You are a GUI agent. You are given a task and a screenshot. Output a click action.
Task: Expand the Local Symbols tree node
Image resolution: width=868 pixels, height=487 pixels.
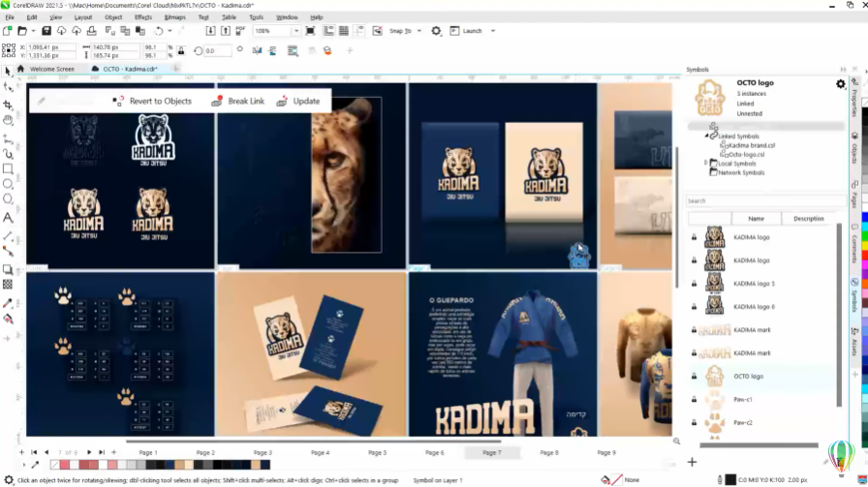tap(706, 164)
